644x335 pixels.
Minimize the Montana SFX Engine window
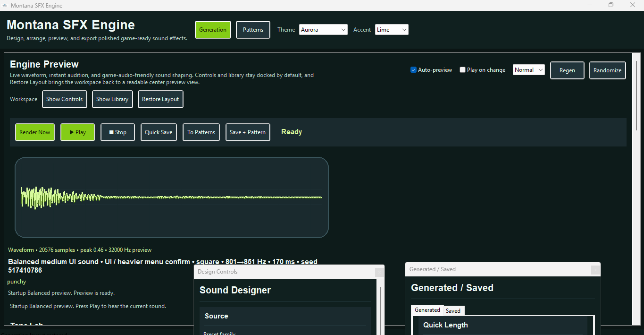590,5
